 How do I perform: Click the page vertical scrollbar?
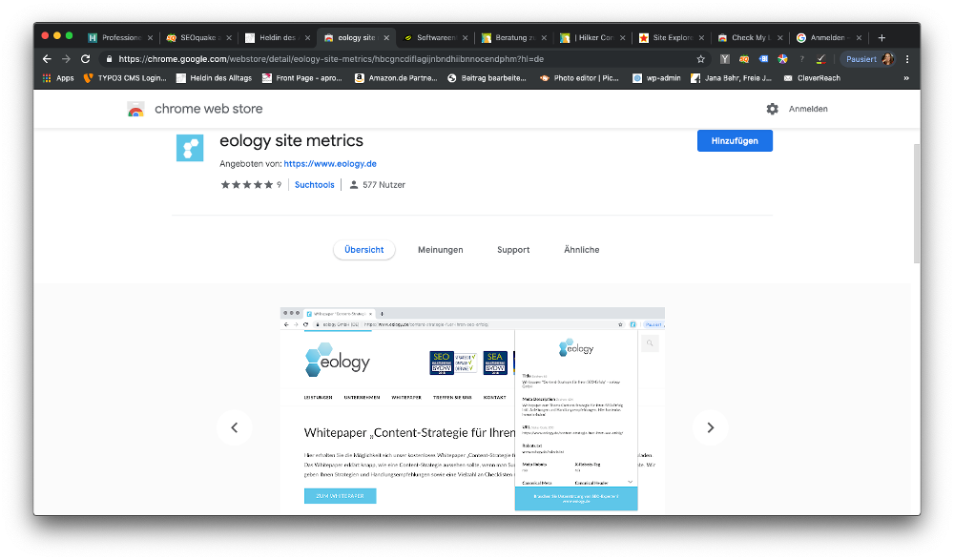(916, 204)
